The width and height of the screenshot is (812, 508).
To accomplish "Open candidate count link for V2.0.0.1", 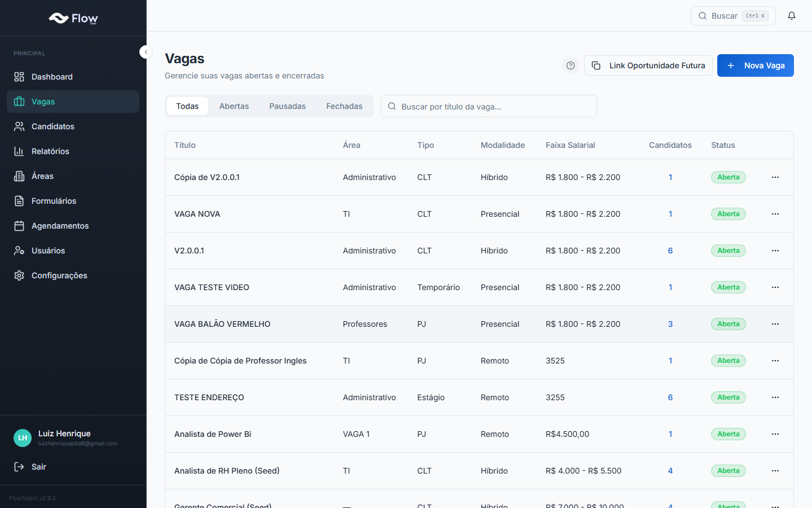I will point(670,251).
